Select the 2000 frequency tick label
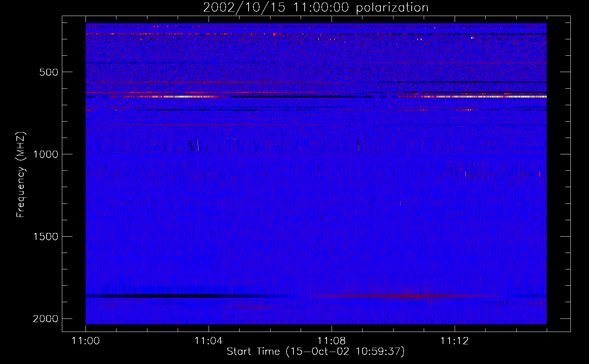This screenshot has width=589, height=364. (46, 319)
